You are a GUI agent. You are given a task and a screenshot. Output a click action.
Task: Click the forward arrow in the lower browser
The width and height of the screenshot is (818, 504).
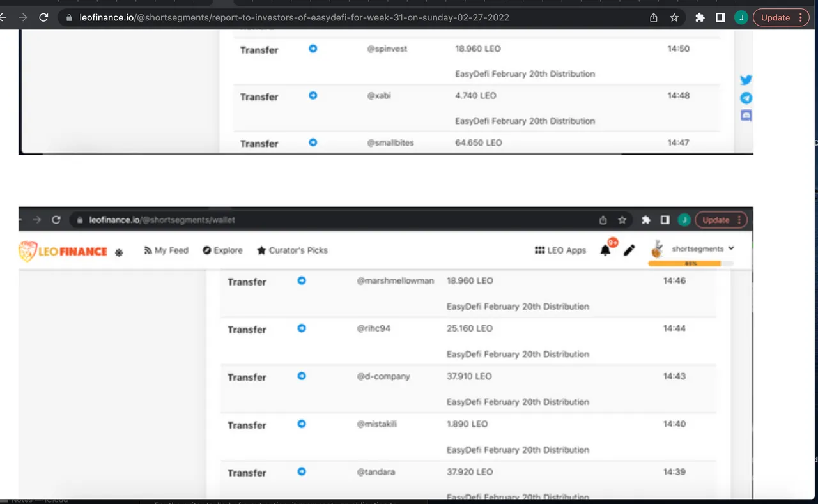click(x=37, y=220)
